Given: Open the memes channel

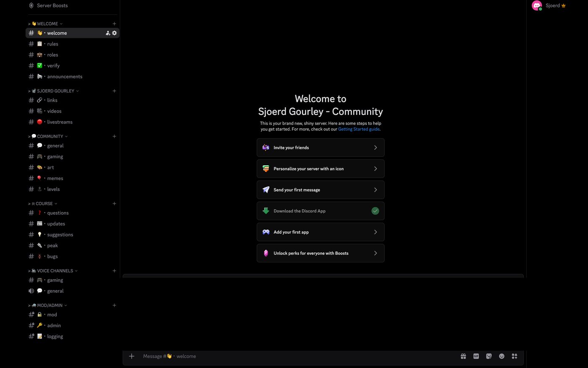Looking at the screenshot, I should [72, 178].
